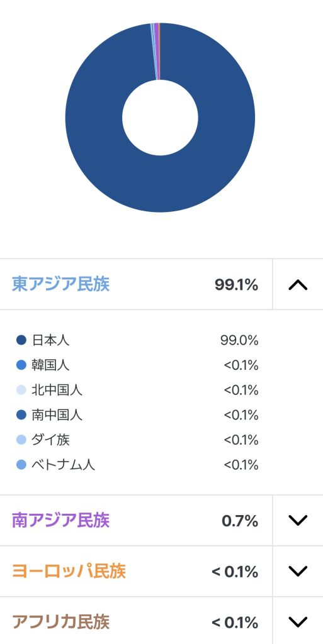
Task: Click the ダイ族 color dot
Action: [x=21, y=440]
